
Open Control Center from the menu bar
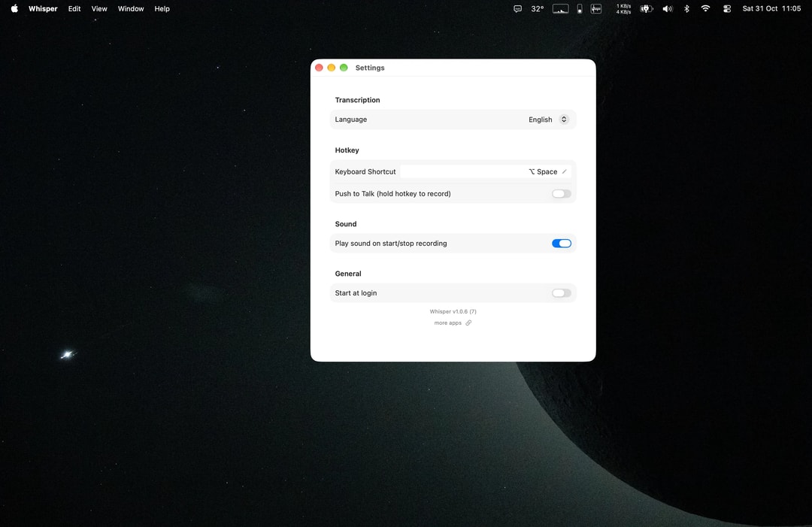727,9
